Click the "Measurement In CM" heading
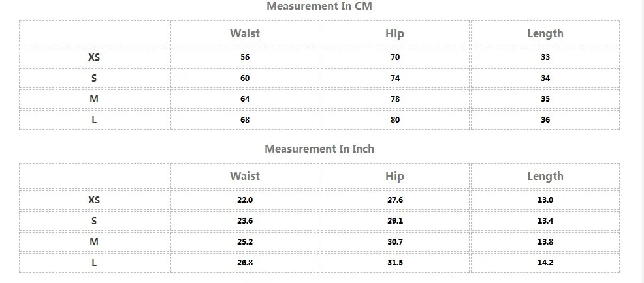Screen dimensions: 644x283 coord(319,7)
